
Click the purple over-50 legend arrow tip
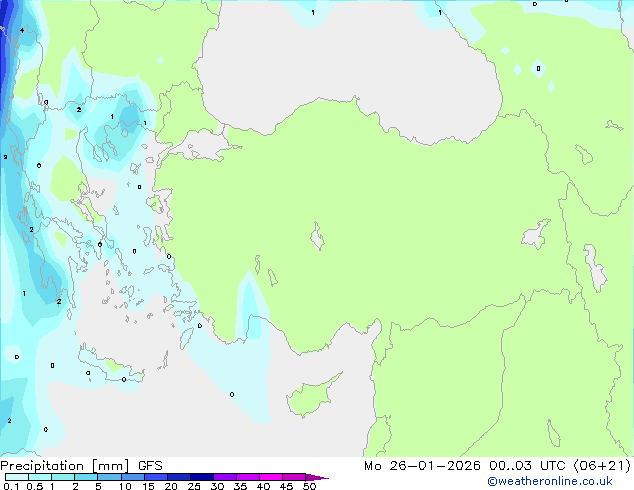pos(317,477)
